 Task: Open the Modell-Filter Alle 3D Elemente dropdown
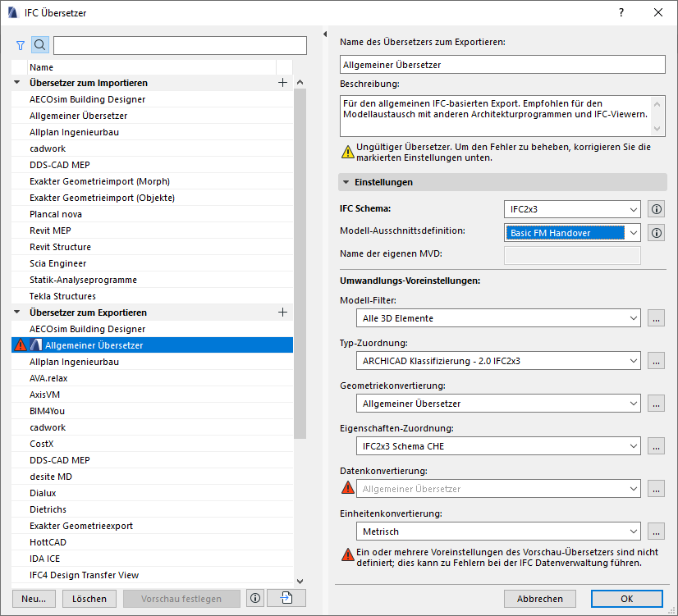click(498, 318)
